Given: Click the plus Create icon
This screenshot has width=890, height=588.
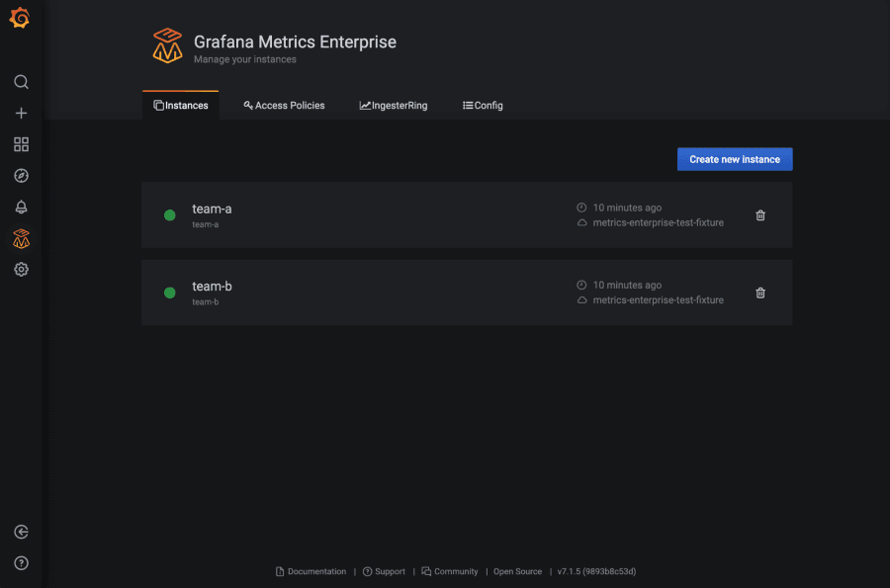Looking at the screenshot, I should (x=21, y=114).
